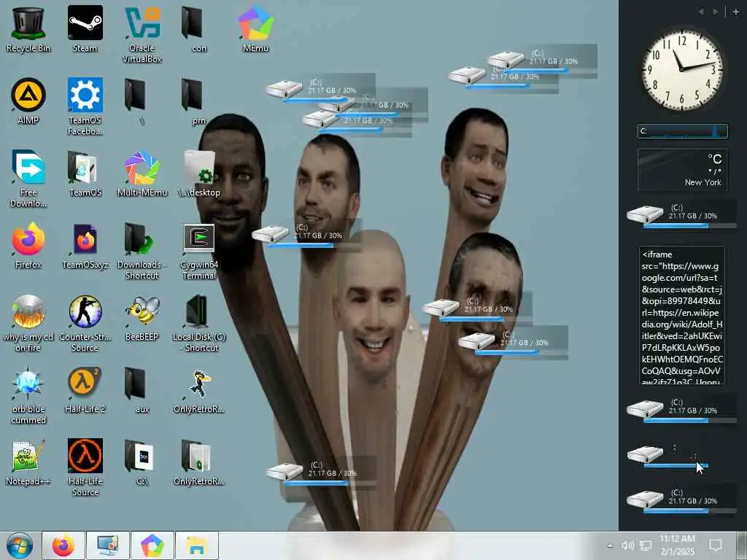Open BeeBEEP messenger icon
The height and width of the screenshot is (560, 747).
[x=142, y=318]
